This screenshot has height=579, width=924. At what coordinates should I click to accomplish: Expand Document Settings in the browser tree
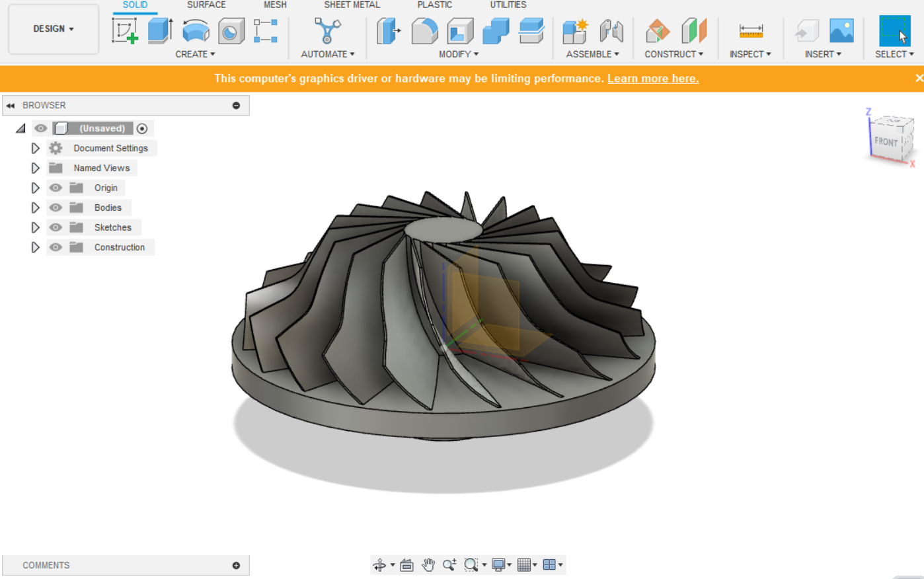36,147
